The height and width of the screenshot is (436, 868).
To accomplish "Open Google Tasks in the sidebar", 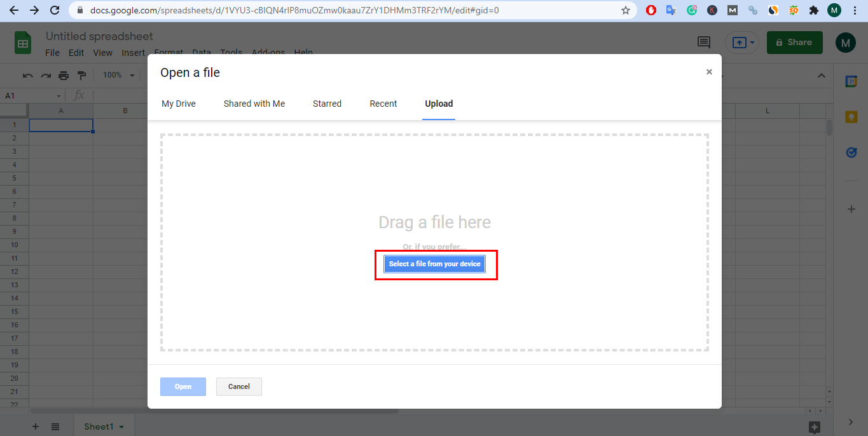I will pyautogui.click(x=851, y=153).
